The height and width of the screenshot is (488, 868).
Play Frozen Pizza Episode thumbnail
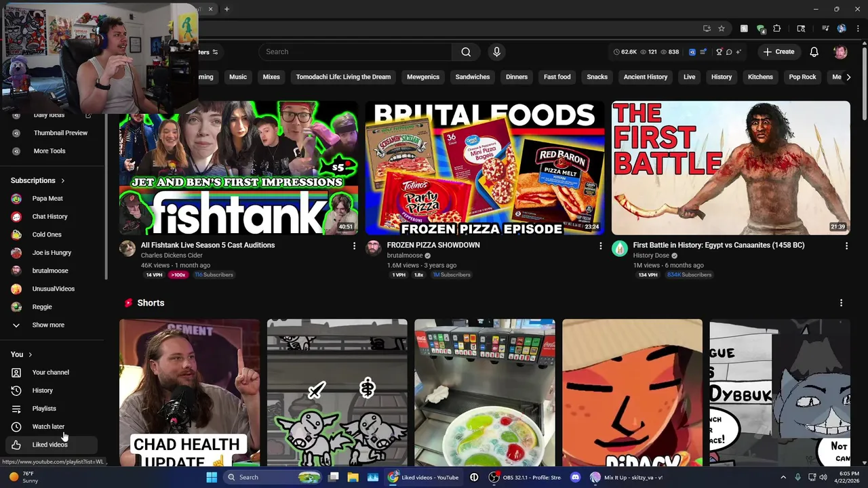click(x=485, y=168)
